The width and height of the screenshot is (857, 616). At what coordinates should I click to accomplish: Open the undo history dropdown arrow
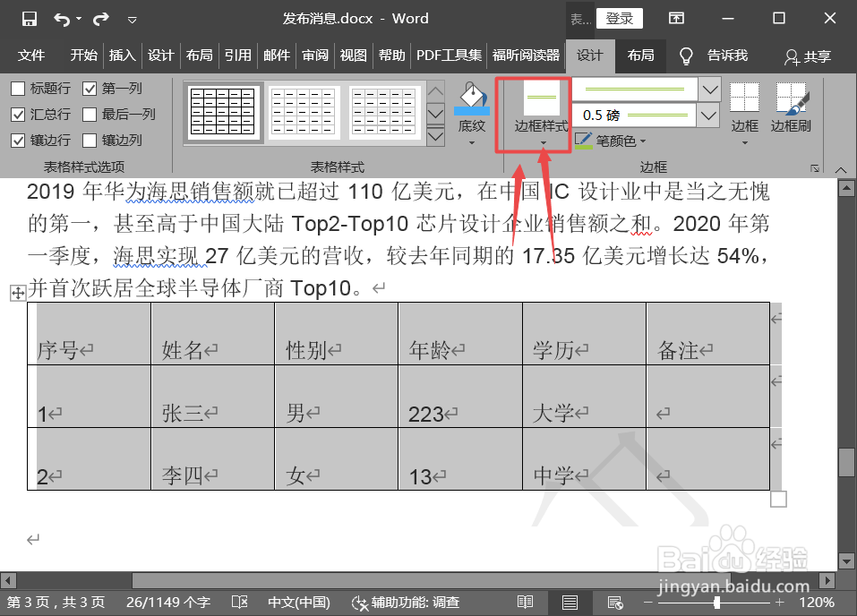pos(79,19)
